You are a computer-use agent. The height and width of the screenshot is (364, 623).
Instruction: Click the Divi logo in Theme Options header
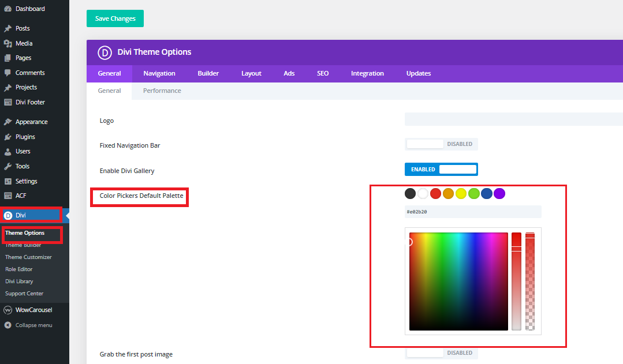pos(105,52)
